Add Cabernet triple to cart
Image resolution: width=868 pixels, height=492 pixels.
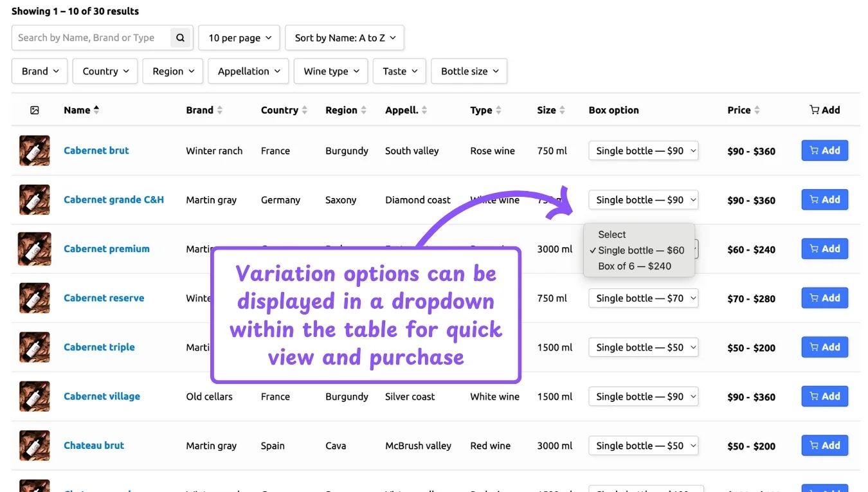point(825,347)
